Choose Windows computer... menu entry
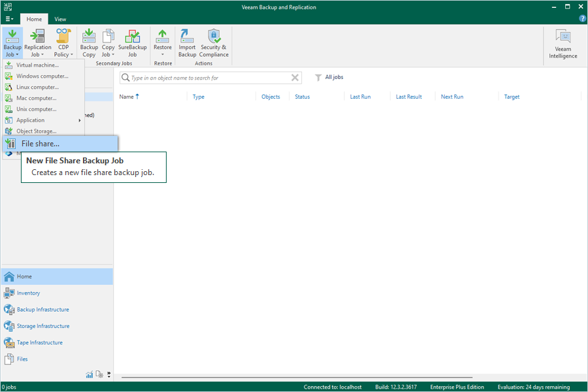This screenshot has width=588, height=392. 44,76
